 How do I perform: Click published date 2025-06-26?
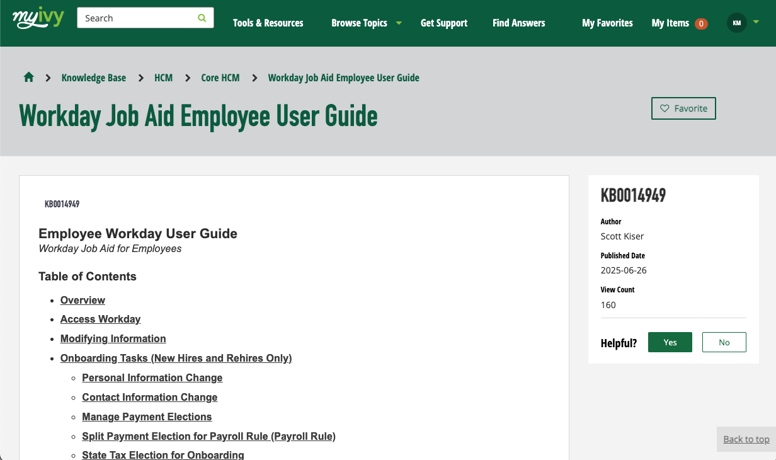point(623,270)
